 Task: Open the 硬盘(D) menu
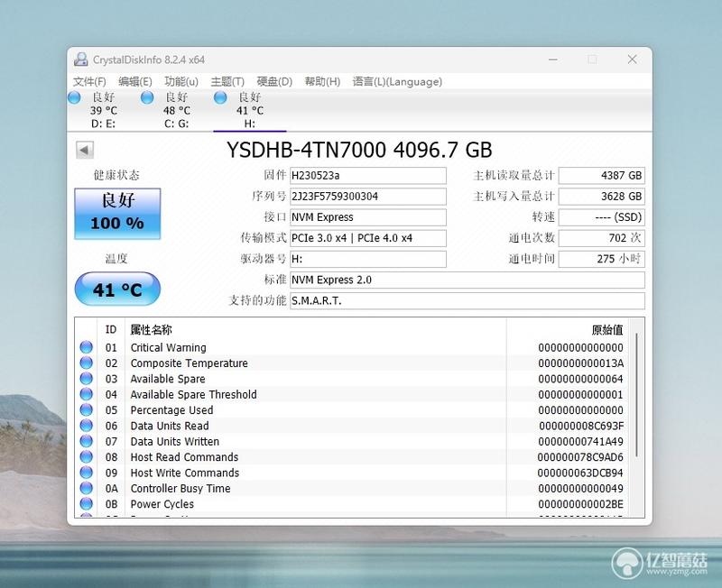[274, 82]
